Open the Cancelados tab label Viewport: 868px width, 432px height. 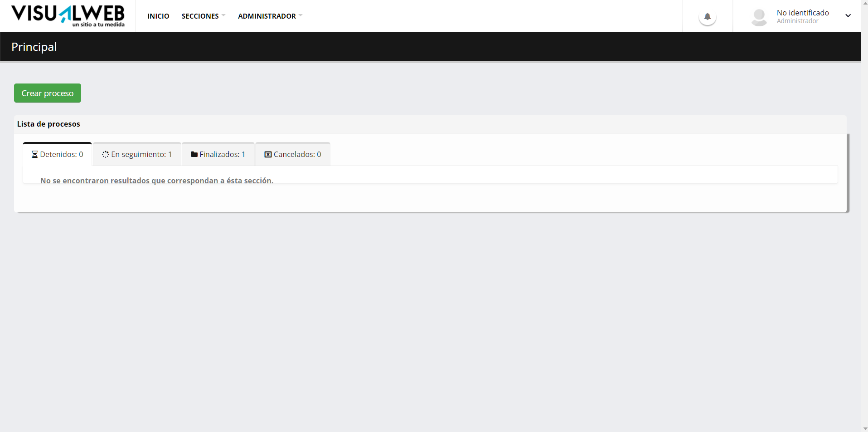(297, 155)
